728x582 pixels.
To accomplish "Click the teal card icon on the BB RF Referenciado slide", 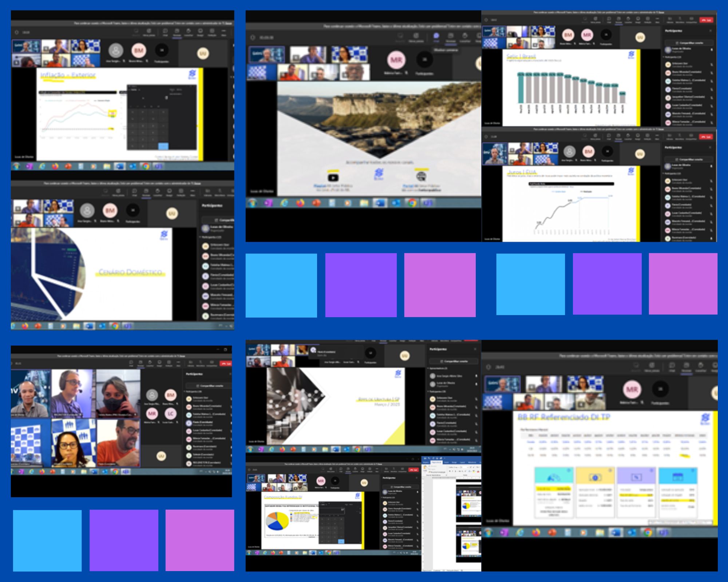I will point(554,477).
